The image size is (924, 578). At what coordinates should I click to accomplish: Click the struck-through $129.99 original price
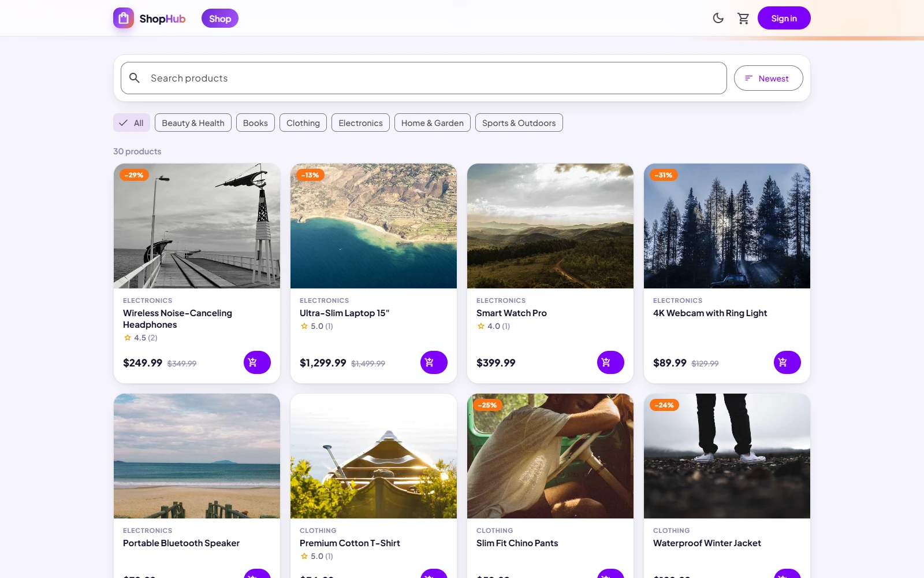pos(705,364)
